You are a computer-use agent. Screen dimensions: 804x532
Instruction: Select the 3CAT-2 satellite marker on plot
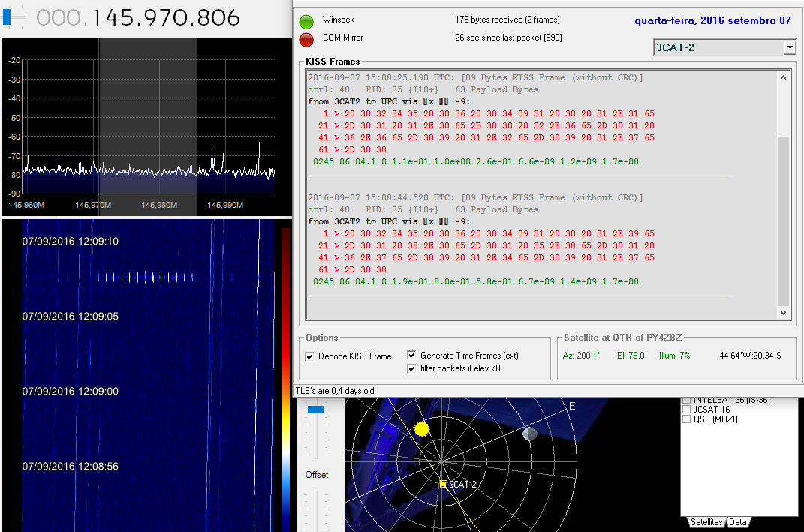click(444, 484)
